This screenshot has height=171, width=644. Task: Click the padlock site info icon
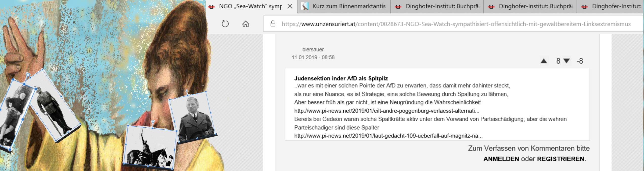pyautogui.click(x=273, y=24)
